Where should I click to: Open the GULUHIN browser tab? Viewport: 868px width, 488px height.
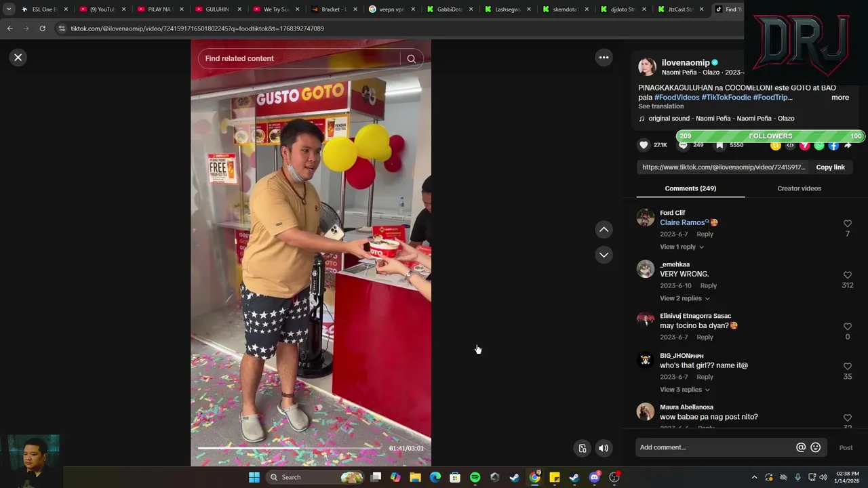217,9
